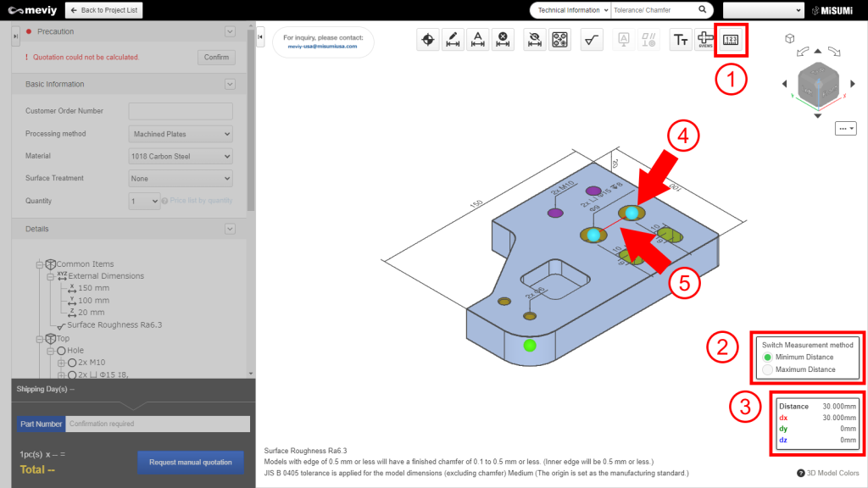Image resolution: width=868 pixels, height=488 pixels.
Task: Select the delete dimension icon
Action: [503, 39]
